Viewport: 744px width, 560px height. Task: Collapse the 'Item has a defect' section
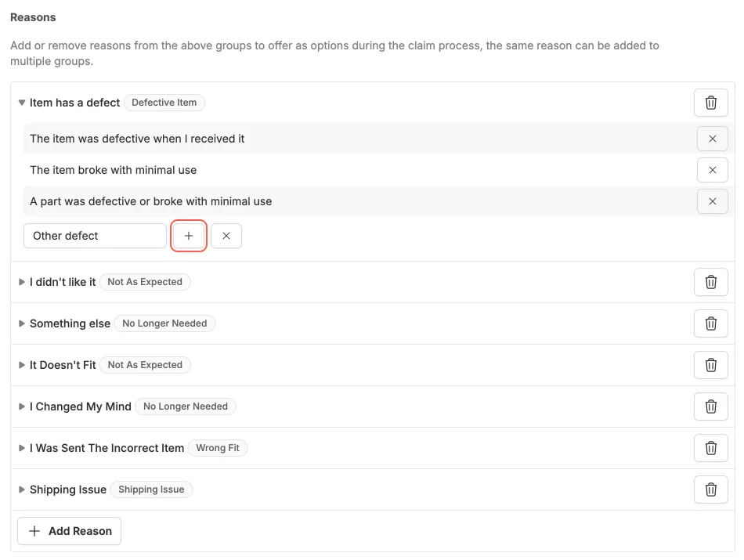(22, 103)
